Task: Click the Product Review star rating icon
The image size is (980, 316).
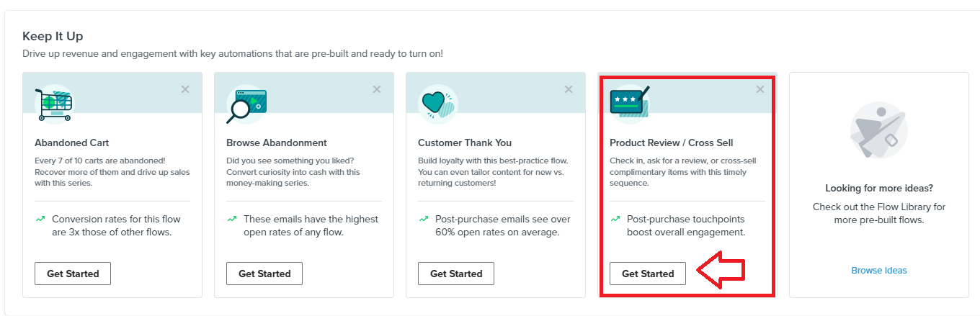Action: 630,102
